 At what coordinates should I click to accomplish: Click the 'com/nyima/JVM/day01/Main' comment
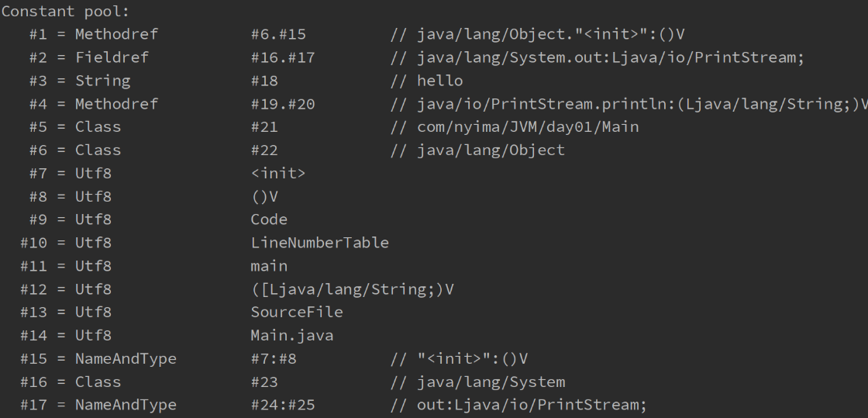click(515, 127)
